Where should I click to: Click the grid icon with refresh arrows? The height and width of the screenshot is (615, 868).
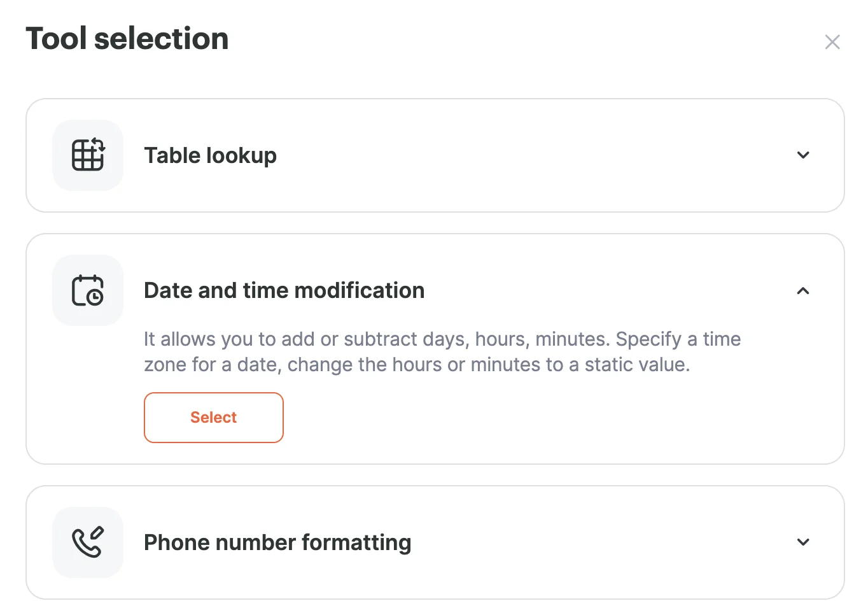88,155
